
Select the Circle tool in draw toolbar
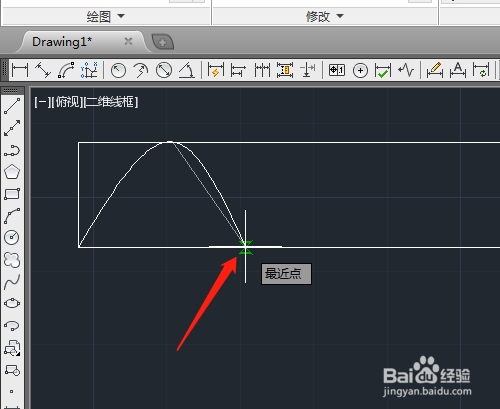click(x=12, y=237)
